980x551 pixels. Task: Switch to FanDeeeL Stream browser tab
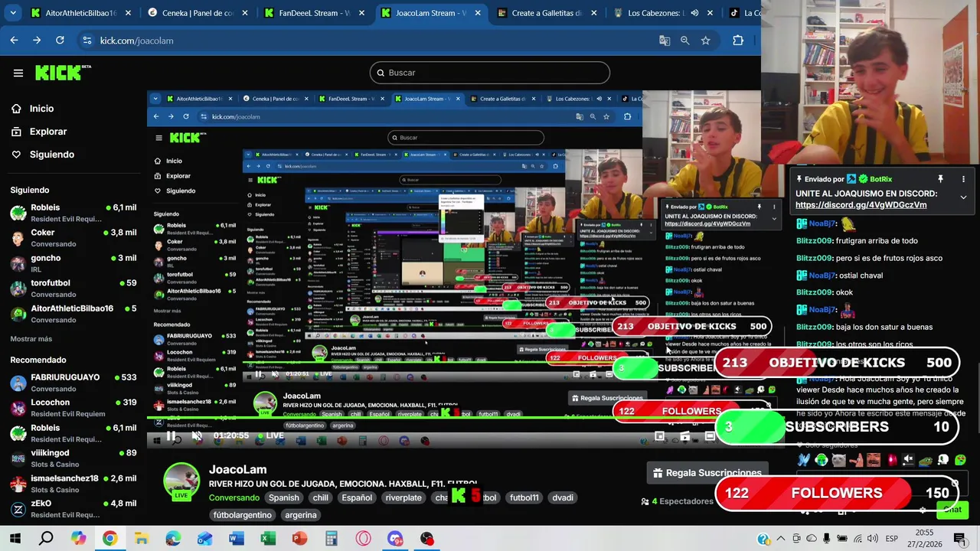(314, 13)
